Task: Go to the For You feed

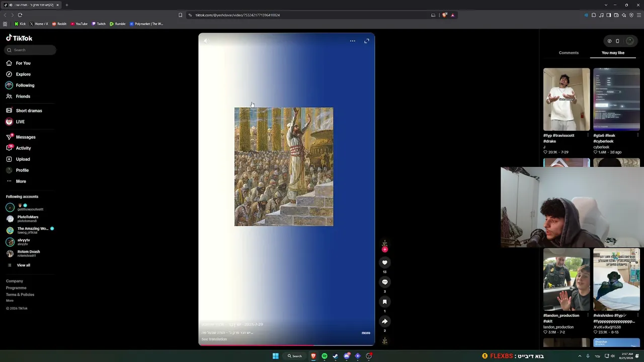Action: (19, 63)
